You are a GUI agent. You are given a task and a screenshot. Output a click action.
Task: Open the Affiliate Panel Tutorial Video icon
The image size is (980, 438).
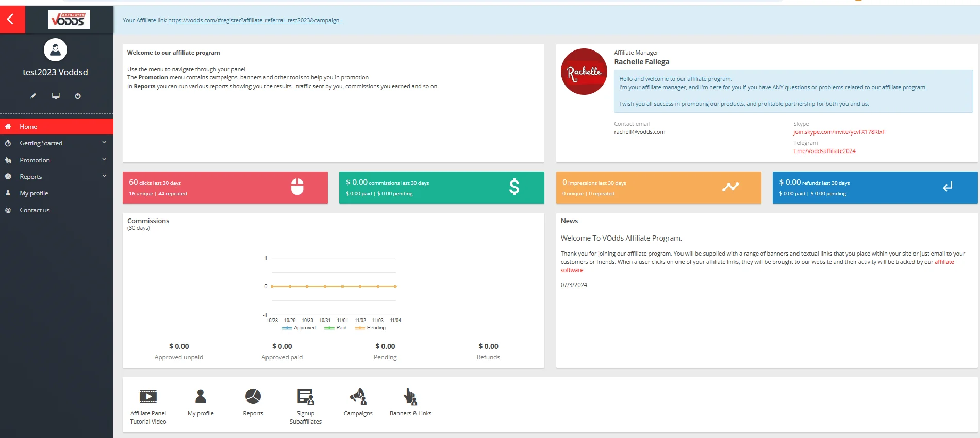pos(148,396)
